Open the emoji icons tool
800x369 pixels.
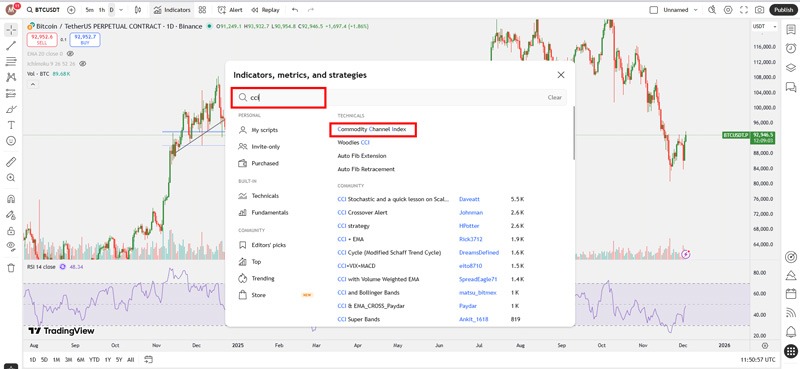11,140
